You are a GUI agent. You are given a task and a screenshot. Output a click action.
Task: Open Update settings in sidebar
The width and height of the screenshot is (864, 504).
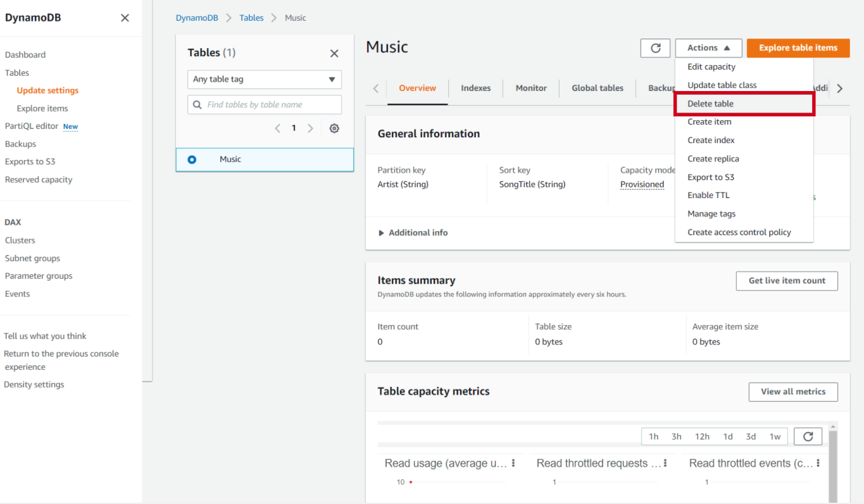tap(48, 90)
